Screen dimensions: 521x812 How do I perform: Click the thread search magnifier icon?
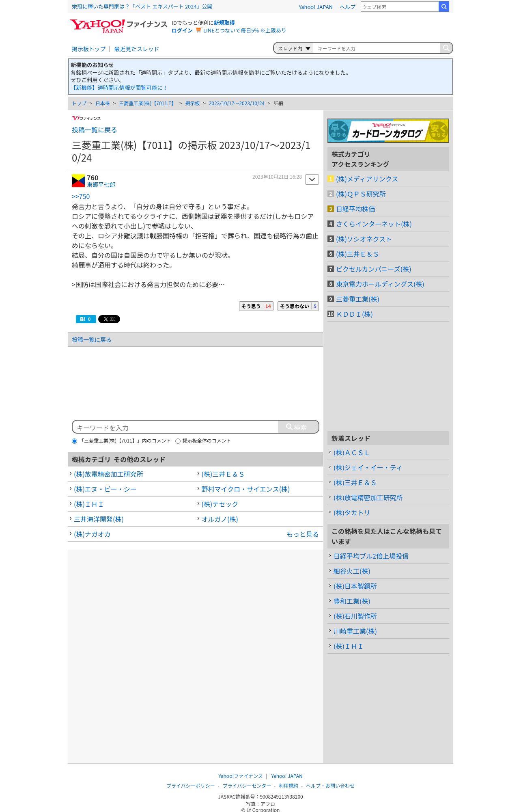tap(446, 48)
